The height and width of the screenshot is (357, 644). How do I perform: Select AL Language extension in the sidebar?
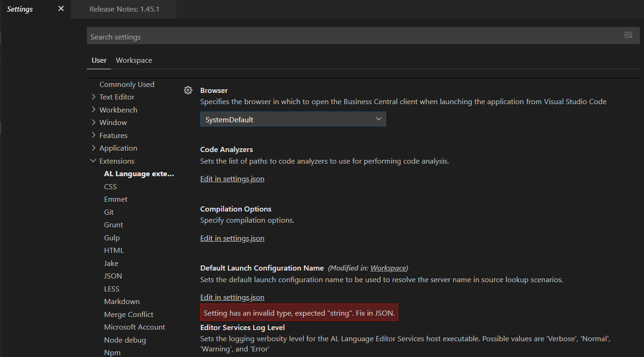coord(139,173)
